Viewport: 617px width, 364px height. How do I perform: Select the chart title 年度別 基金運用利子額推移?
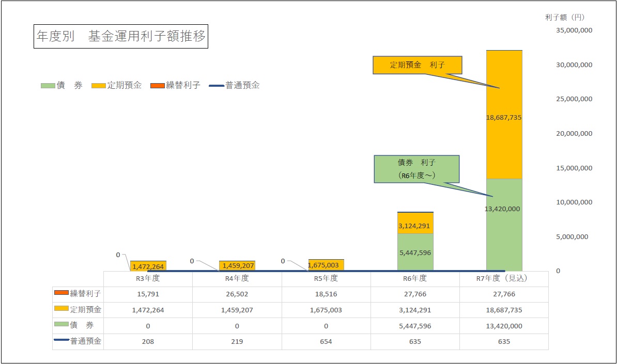(x=121, y=37)
